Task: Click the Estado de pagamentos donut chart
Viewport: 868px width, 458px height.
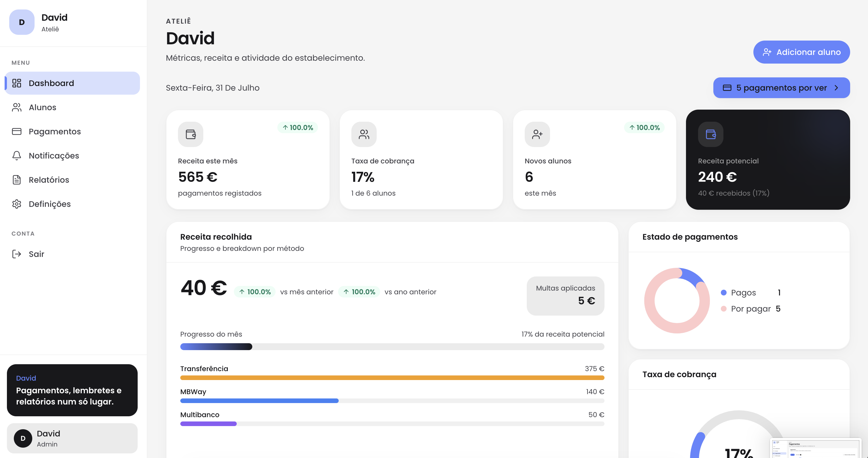Action: pyautogui.click(x=677, y=301)
